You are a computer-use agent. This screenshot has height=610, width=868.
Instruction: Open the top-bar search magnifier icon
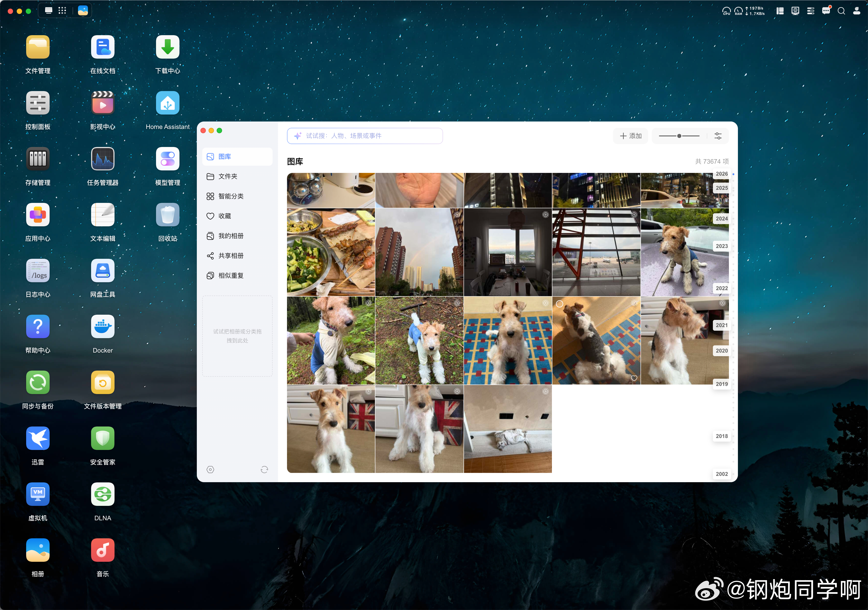[x=841, y=11]
